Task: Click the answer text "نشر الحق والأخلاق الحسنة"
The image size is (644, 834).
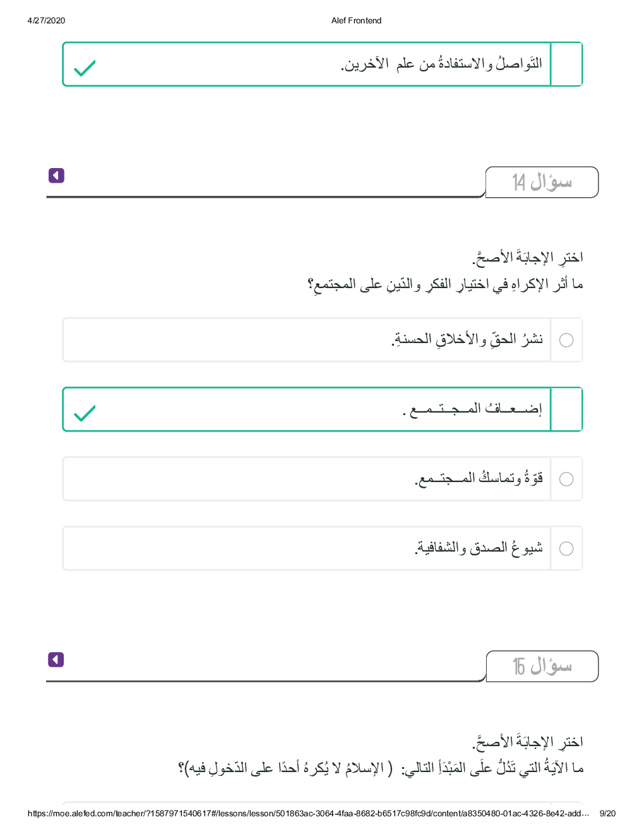Action: (467, 340)
